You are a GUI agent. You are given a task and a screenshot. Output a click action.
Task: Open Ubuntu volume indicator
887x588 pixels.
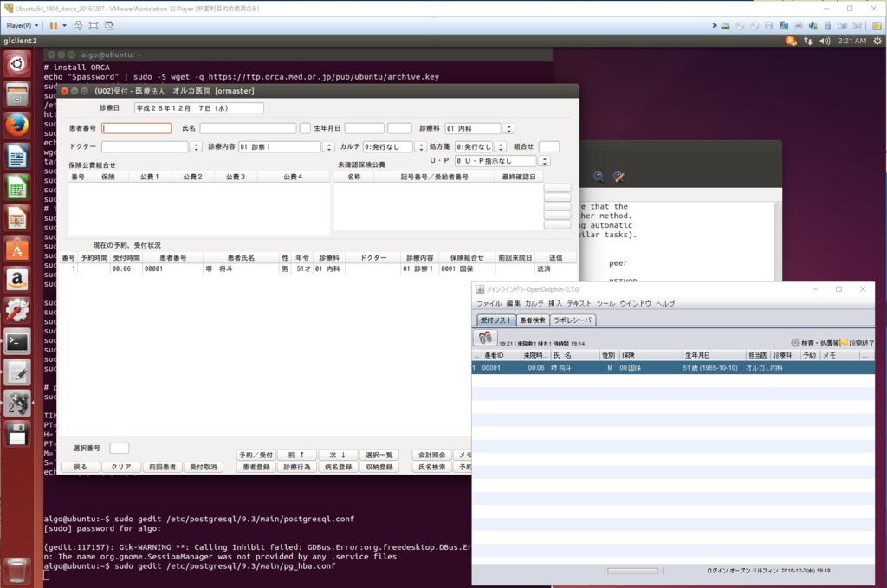point(825,41)
